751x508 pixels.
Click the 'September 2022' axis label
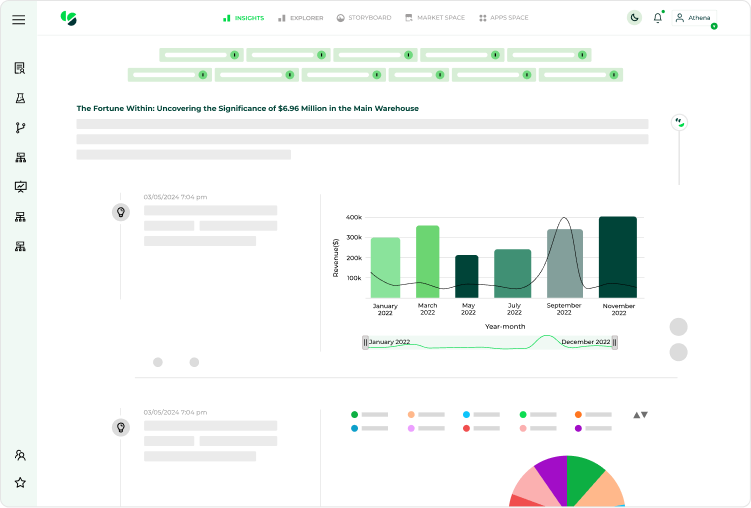564,309
